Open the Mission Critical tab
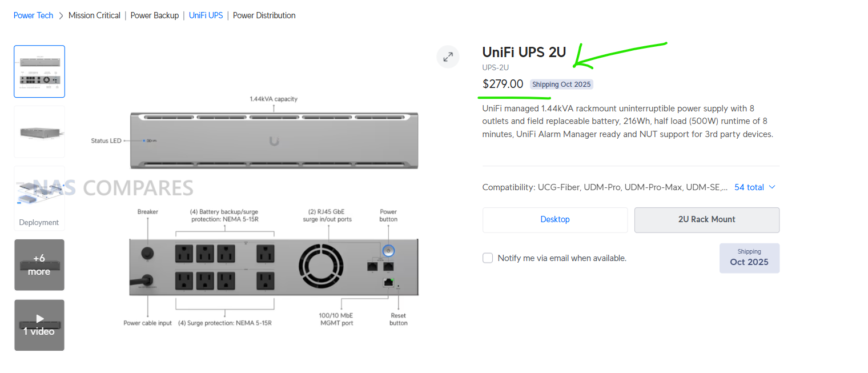 tap(94, 15)
